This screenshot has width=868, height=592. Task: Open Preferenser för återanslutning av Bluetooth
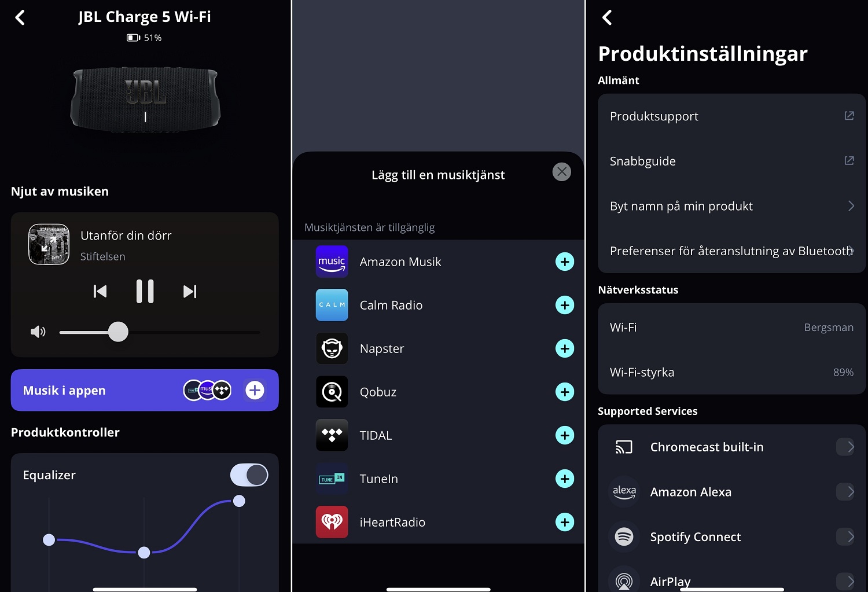[731, 251]
